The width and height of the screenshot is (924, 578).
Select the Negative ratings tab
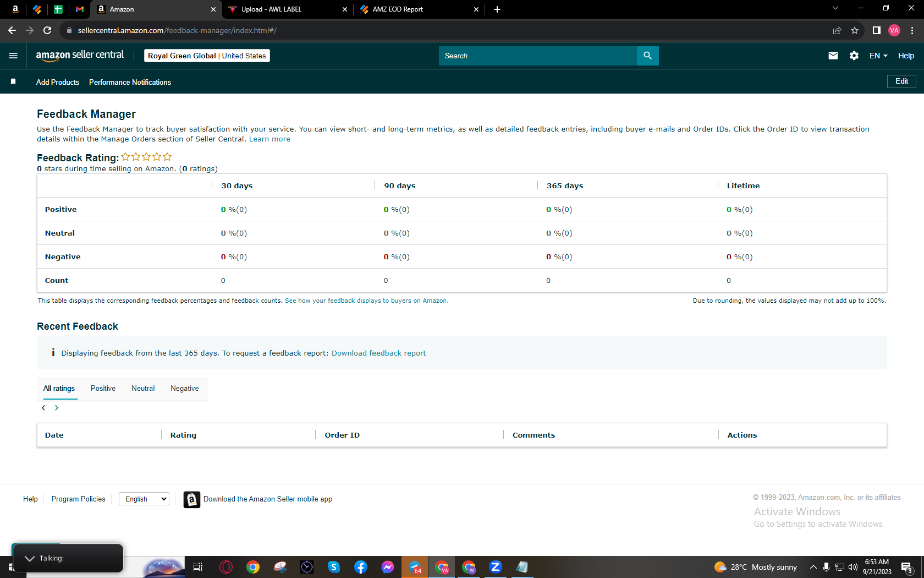click(185, 389)
